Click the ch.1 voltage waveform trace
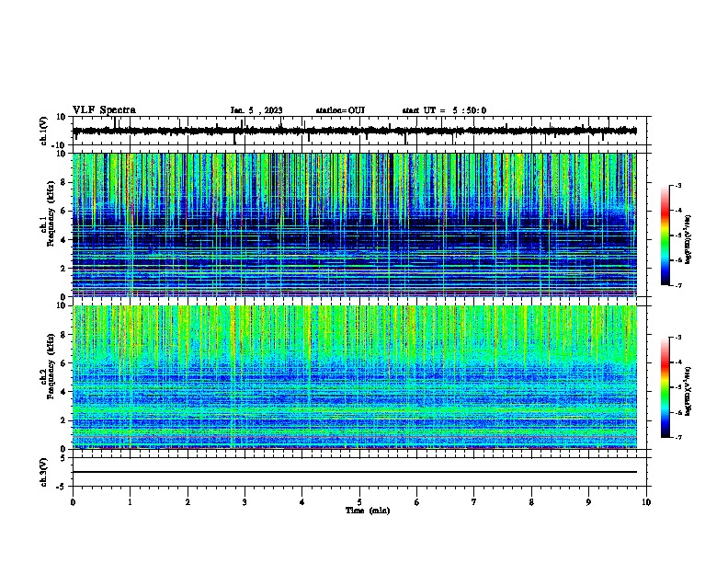 (354, 131)
